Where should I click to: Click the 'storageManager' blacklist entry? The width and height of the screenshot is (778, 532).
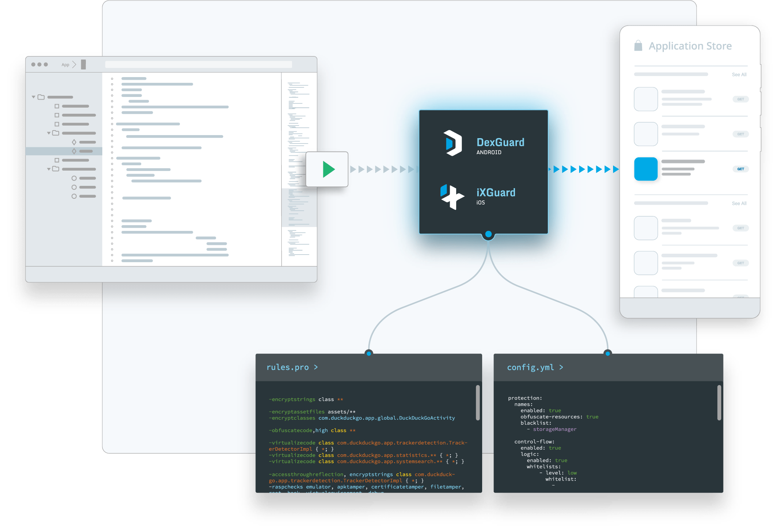point(554,429)
